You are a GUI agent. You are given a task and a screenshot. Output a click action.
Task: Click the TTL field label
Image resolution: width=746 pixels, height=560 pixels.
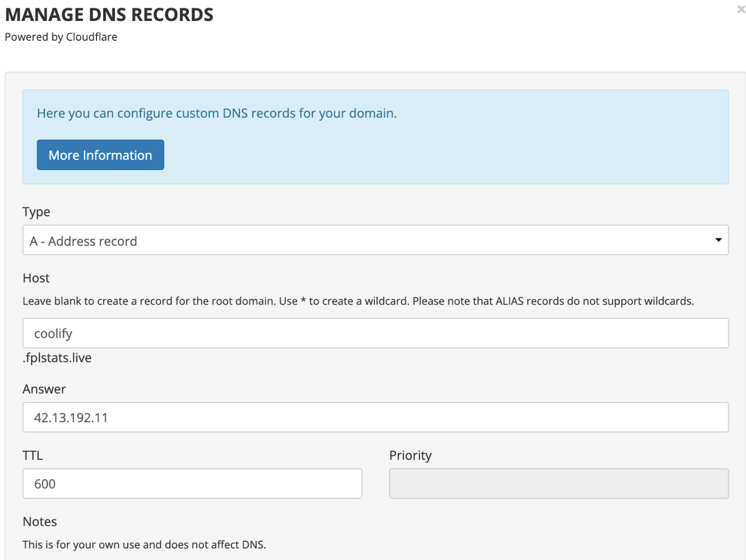tap(32, 455)
